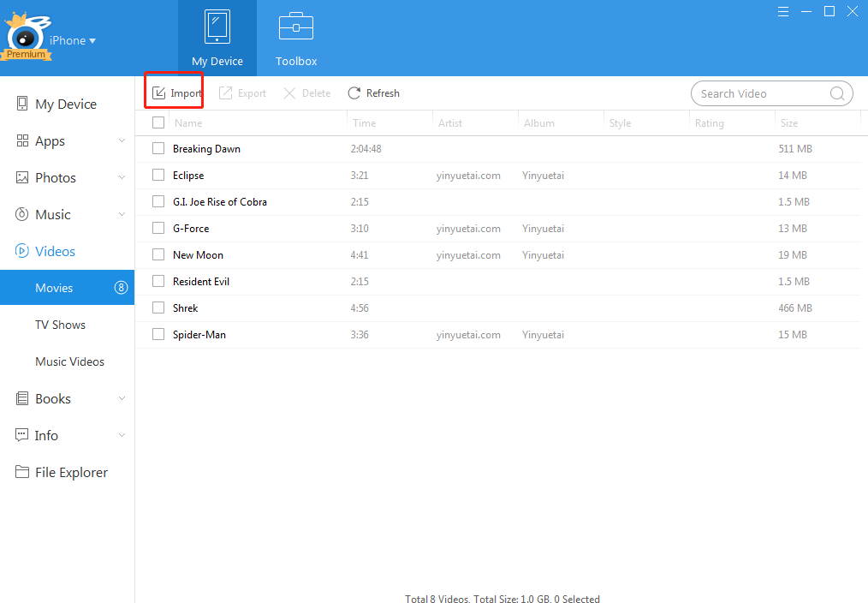Select the Eclipse video name
Image resolution: width=868 pixels, height=603 pixels.
(188, 176)
